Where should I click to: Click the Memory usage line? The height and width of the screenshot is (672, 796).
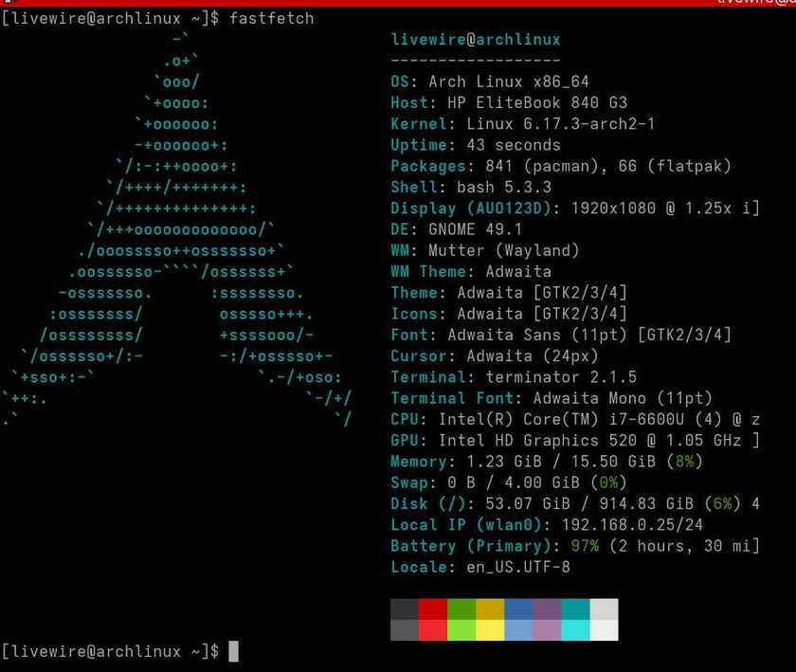(x=546, y=462)
